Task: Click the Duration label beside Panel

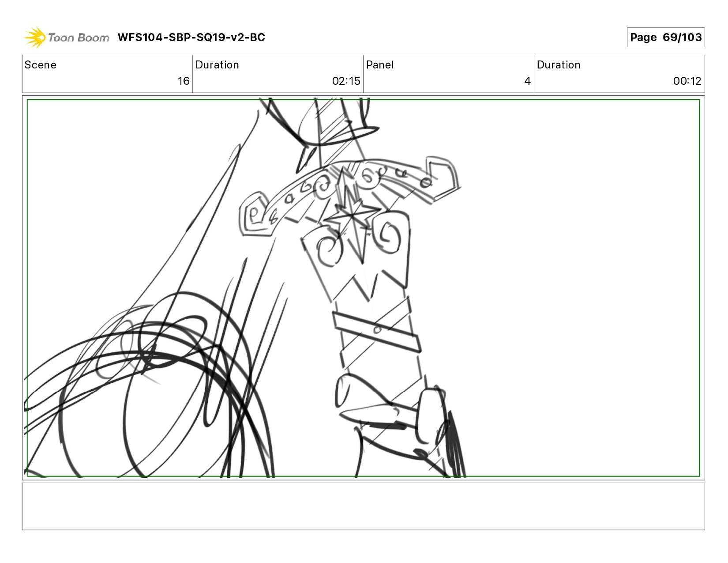Action: (559, 65)
